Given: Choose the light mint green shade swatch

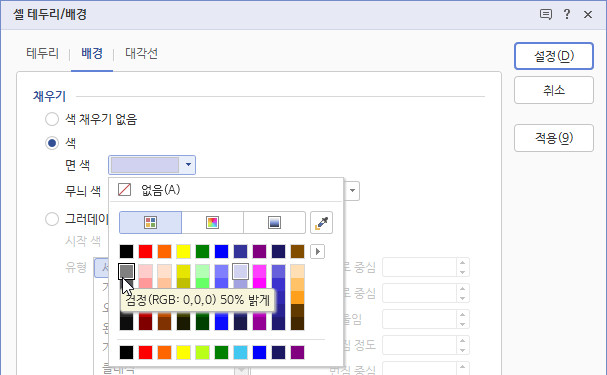Looking at the screenshot, I should 202,272.
